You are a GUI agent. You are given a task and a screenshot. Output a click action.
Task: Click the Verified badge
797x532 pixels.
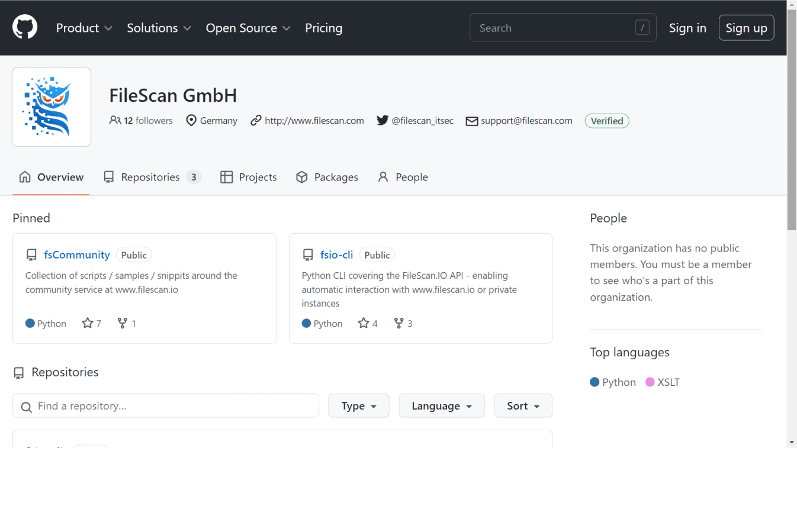coord(607,121)
